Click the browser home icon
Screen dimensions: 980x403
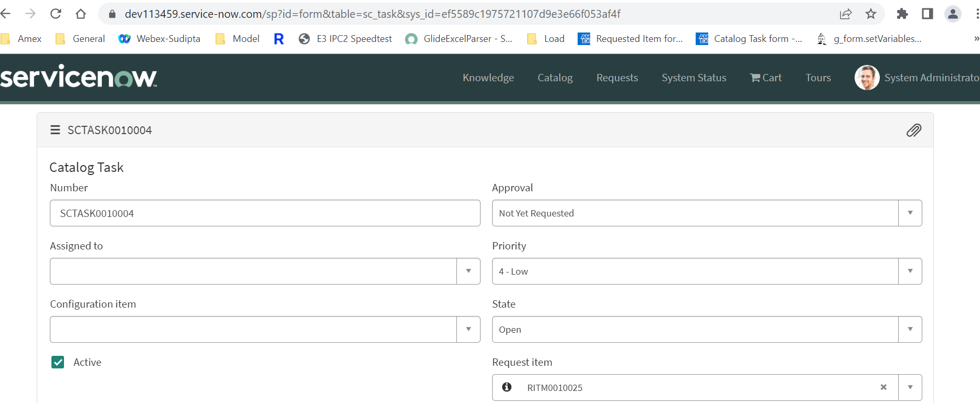point(81,14)
